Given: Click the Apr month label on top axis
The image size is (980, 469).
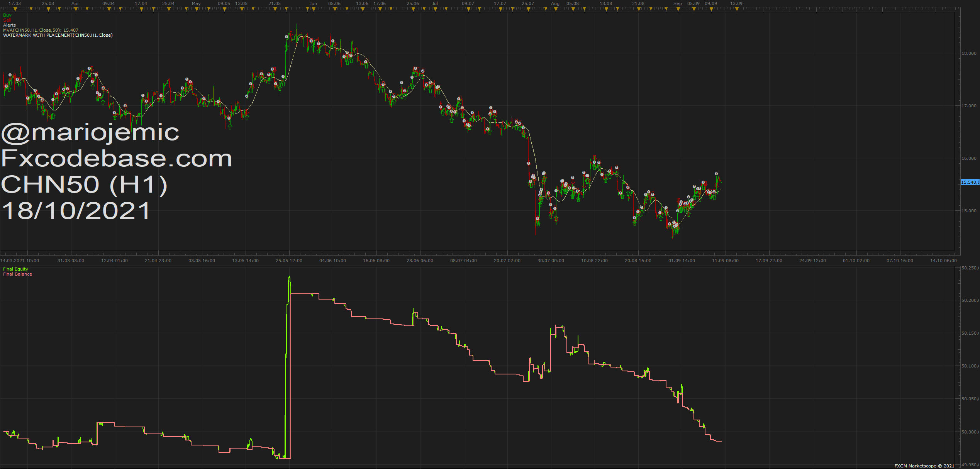Looking at the screenshot, I should point(75,3).
